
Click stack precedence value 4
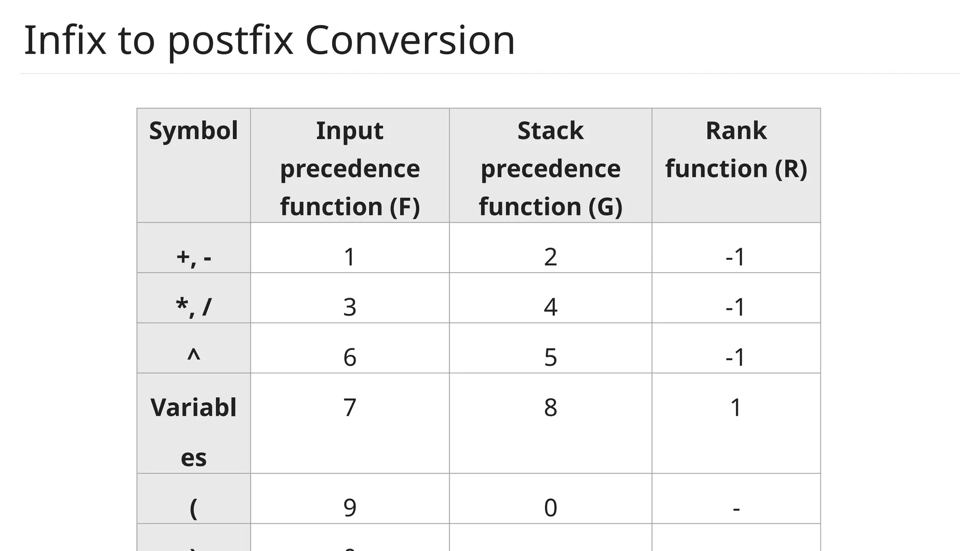[550, 307]
